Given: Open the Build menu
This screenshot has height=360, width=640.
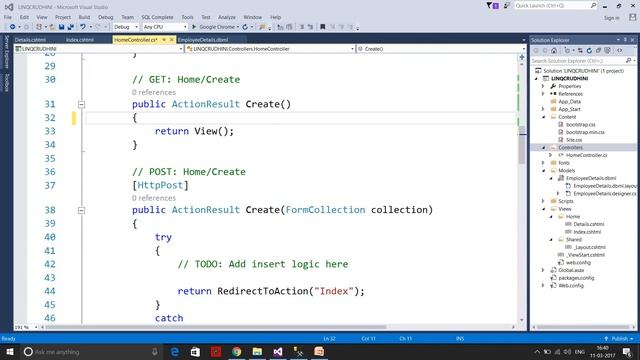Looking at the screenshot, I should [84, 17].
